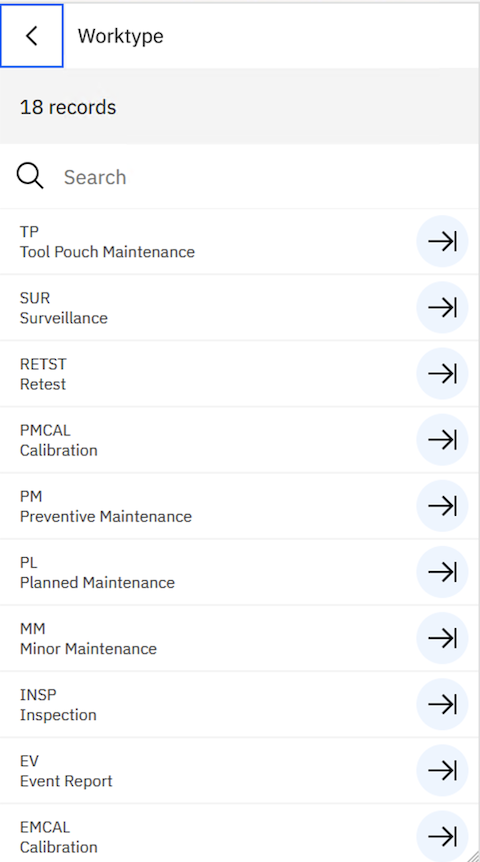Open the TP Tool Pouch Maintenance row
The height and width of the screenshot is (862, 480).
click(x=239, y=241)
